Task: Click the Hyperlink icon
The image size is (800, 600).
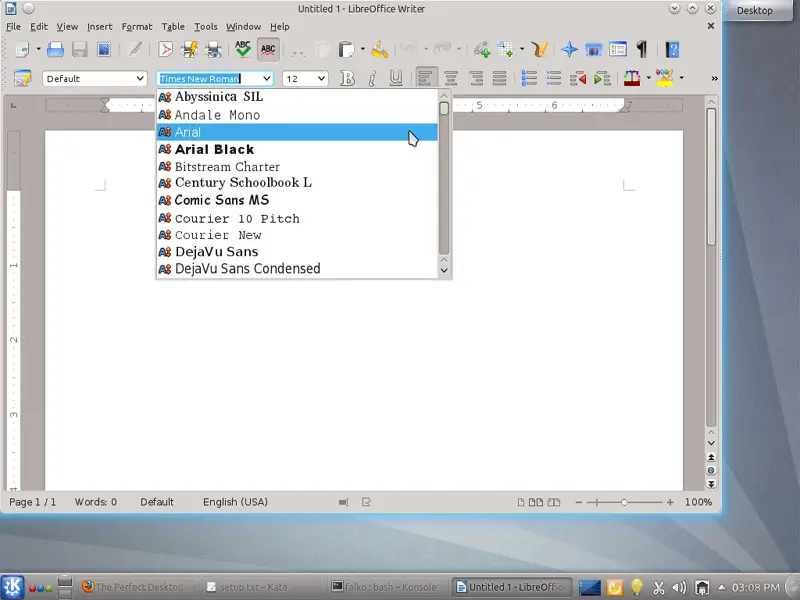Action: (482, 49)
